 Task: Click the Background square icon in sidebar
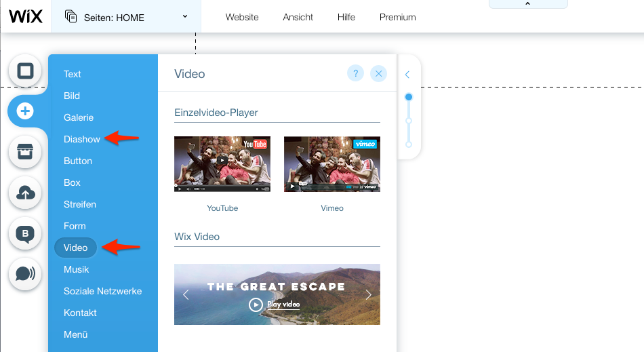[26, 71]
